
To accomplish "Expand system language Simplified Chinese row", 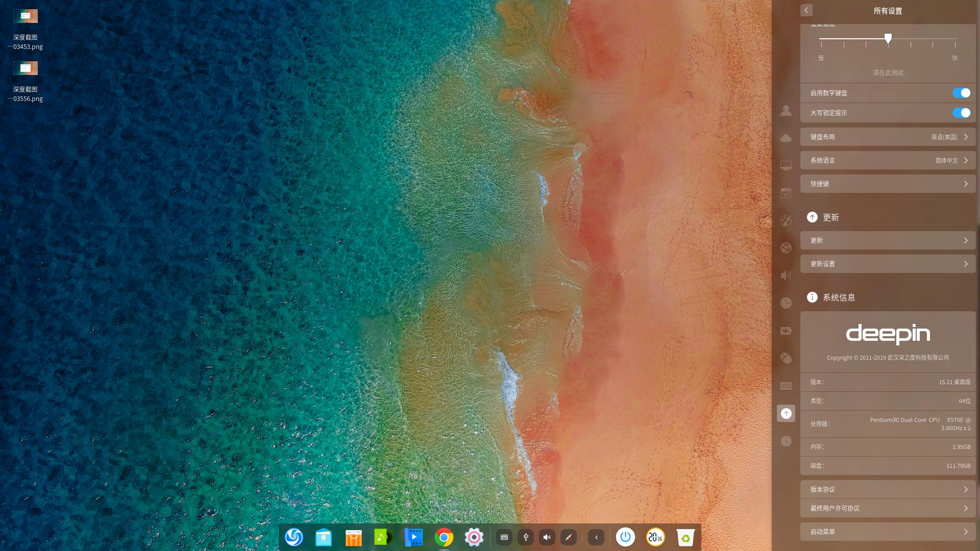I will 888,160.
